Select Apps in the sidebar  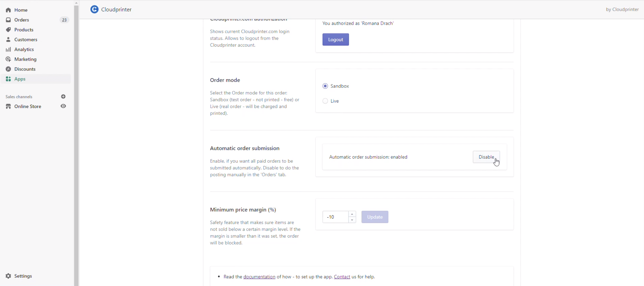pos(36,79)
